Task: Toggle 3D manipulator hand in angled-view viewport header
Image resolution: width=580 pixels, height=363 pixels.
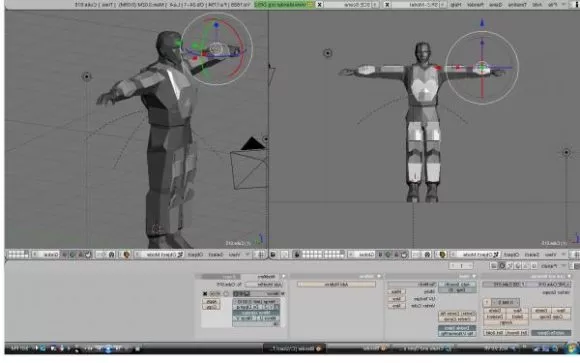Action: [89, 255]
